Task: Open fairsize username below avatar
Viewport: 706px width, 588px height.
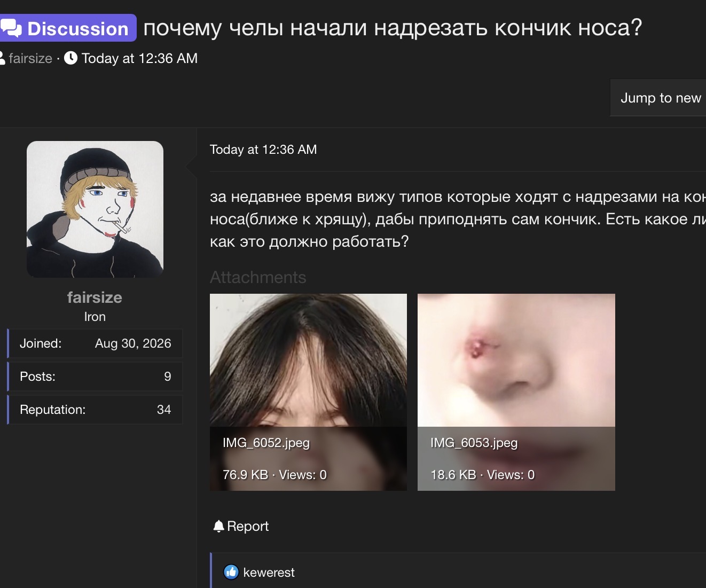Action: pos(95,297)
